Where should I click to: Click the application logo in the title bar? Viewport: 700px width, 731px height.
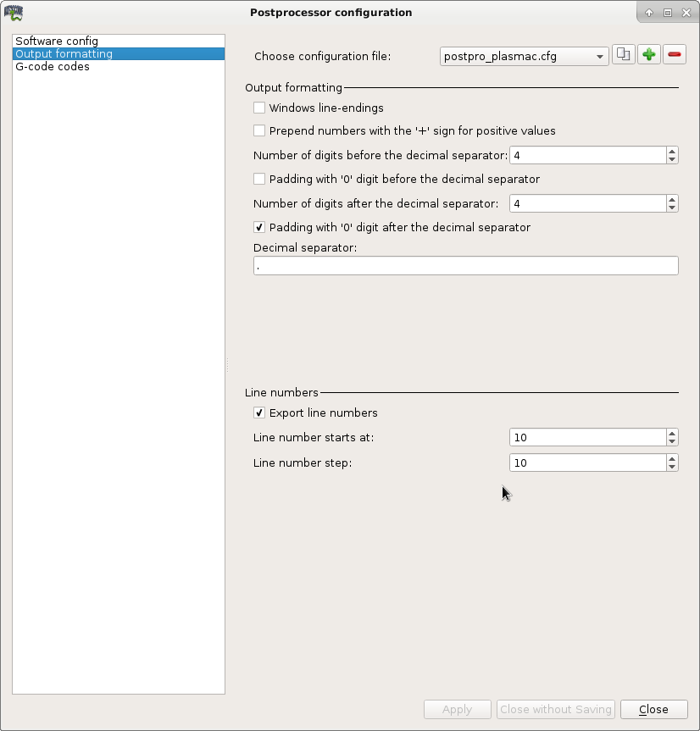click(x=14, y=13)
